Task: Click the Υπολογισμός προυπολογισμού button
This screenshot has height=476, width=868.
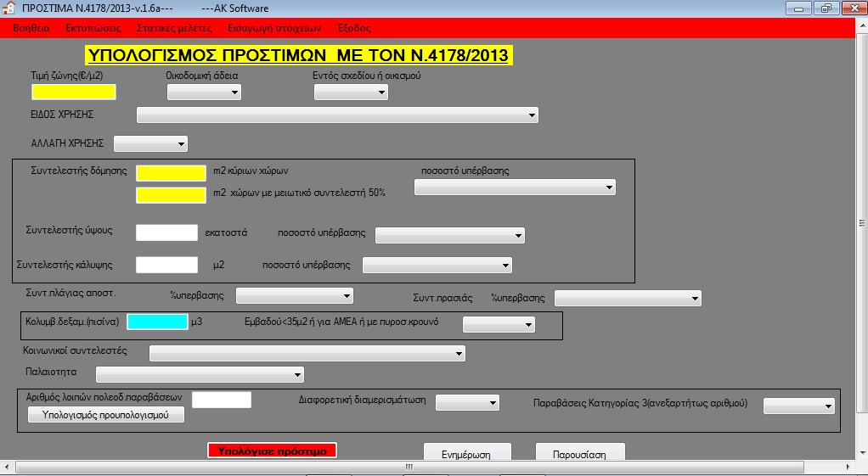Action: point(106,416)
